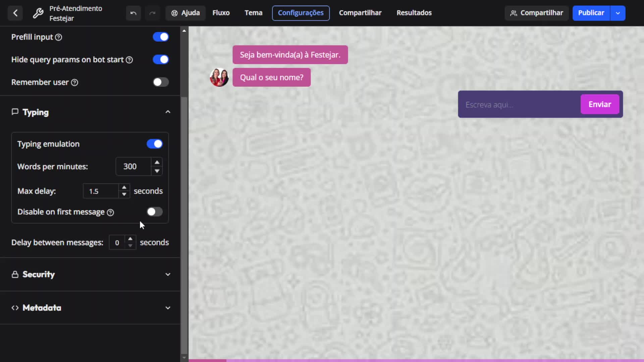Click the redo arrow icon
The width and height of the screenshot is (644, 362).
tap(152, 13)
